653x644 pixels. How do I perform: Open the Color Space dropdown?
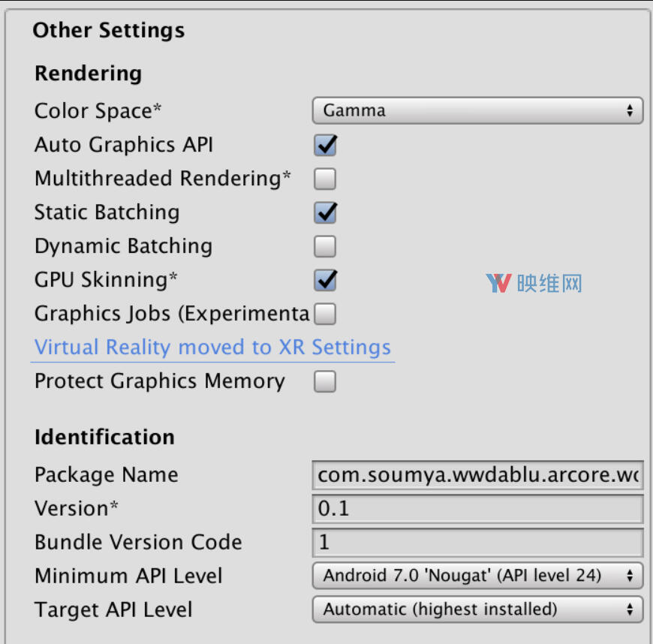(x=477, y=110)
